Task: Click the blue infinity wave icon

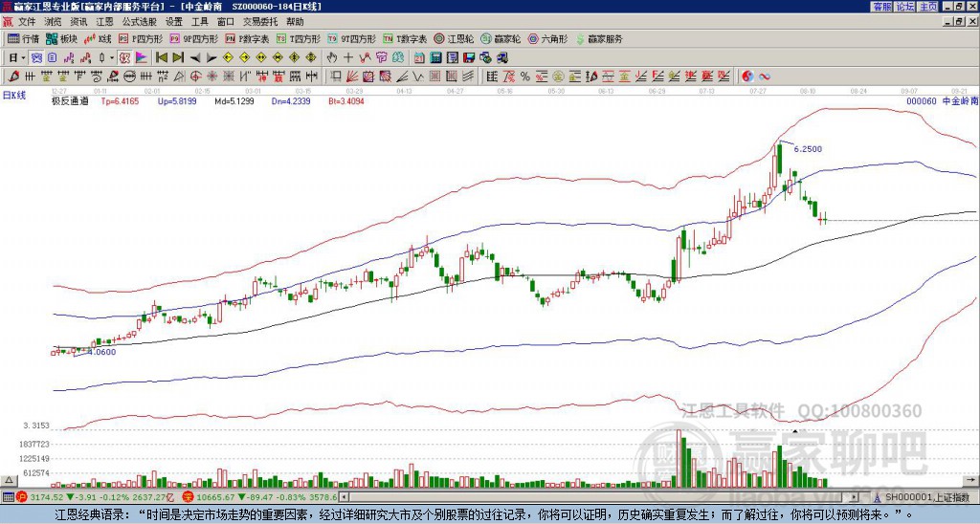Action: (764, 76)
